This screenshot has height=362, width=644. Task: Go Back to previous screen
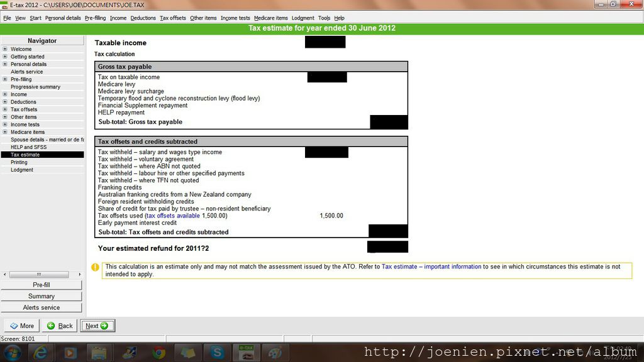[60, 326]
